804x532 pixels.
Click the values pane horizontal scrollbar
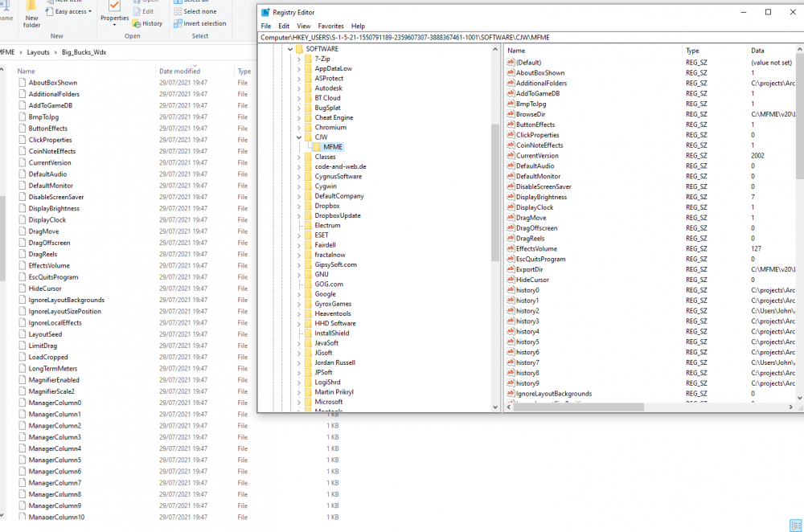(x=578, y=407)
